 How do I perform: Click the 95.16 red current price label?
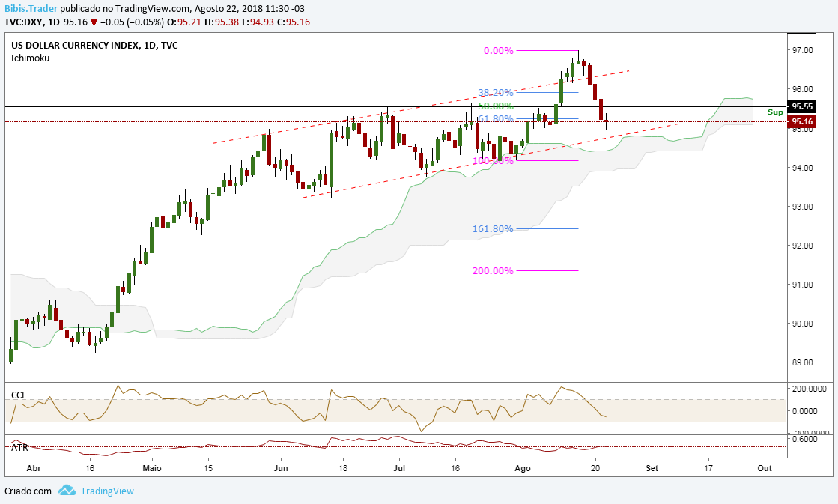coord(801,121)
